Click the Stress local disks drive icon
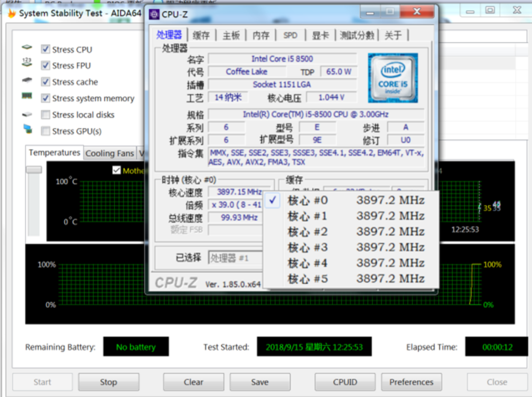 pyautogui.click(x=27, y=114)
